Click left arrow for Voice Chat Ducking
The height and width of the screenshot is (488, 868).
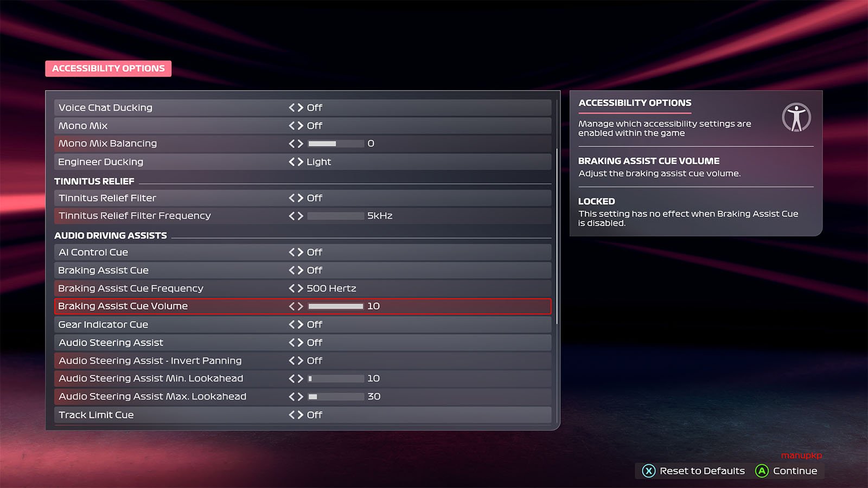tap(292, 107)
